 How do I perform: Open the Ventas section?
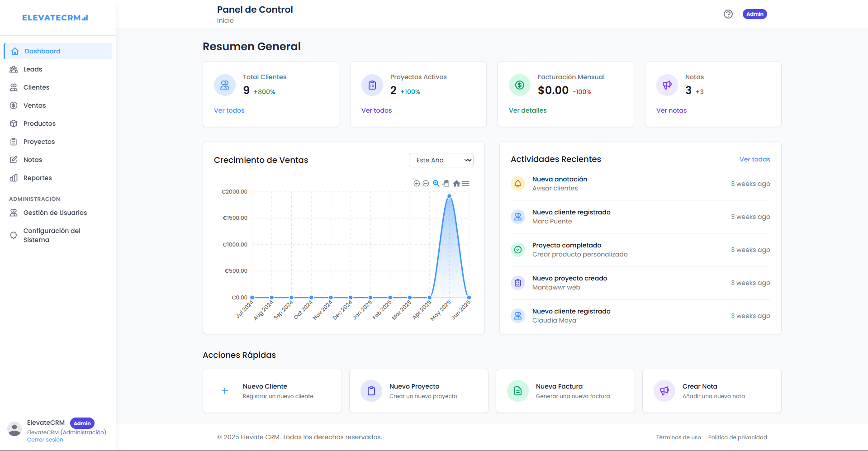pyautogui.click(x=34, y=105)
